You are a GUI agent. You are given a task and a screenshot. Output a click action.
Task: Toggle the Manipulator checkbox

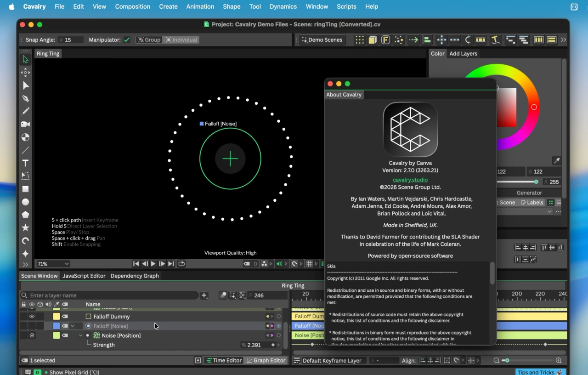(x=127, y=40)
